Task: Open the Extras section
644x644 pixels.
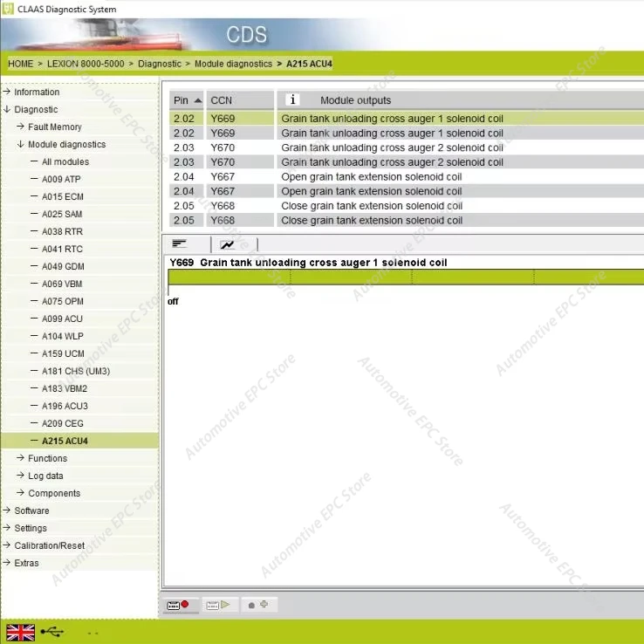Action: coord(26,563)
